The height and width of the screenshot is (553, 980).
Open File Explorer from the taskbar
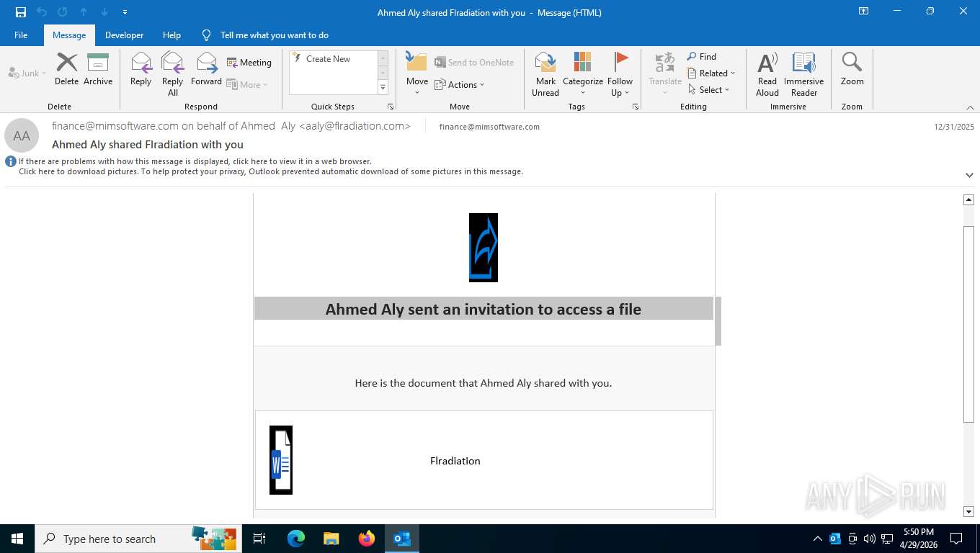point(331,539)
